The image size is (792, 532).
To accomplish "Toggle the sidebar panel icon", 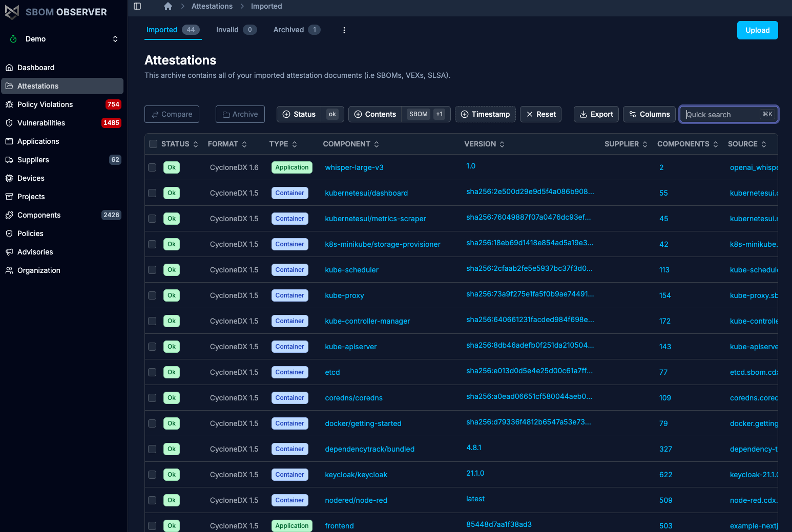I will click(137, 6).
